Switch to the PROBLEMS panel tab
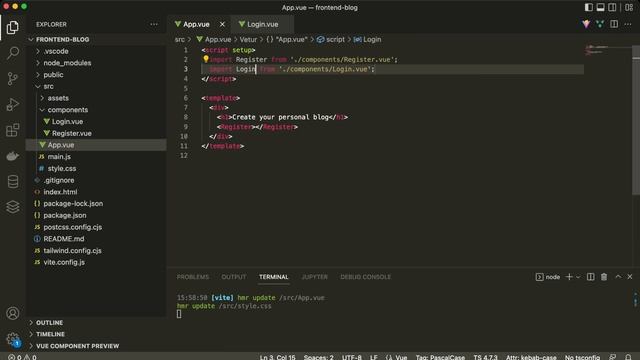This screenshot has height=360, width=640. click(x=193, y=277)
